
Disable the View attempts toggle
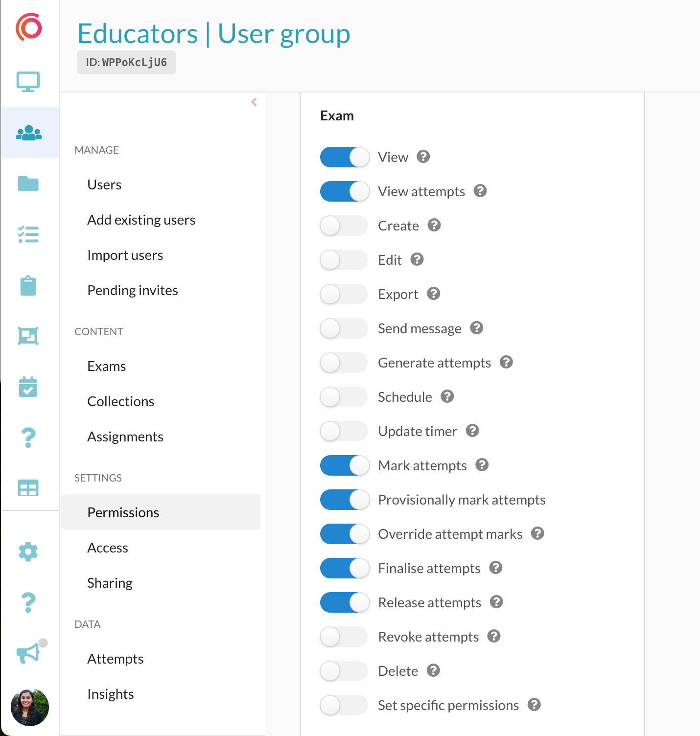click(345, 191)
